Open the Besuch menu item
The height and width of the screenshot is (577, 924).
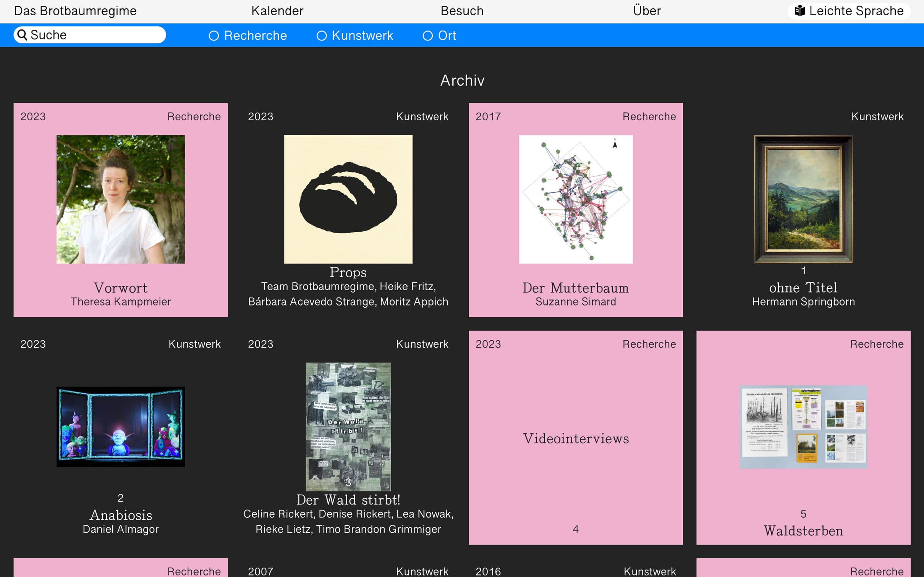(462, 11)
